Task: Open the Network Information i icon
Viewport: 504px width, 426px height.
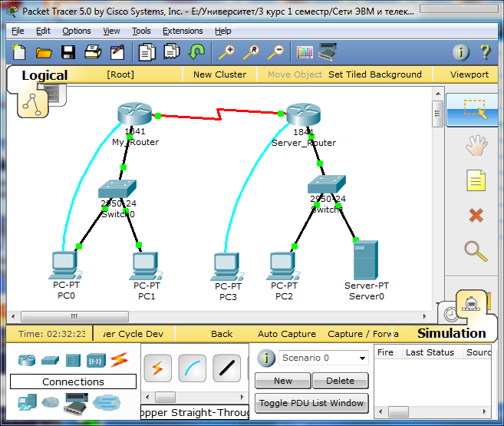Action: (460, 52)
